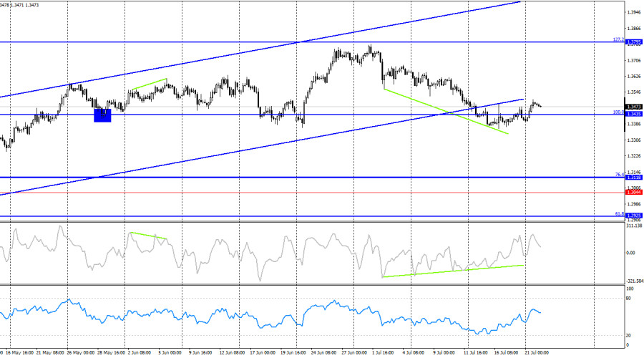
Task: Click the 311.138 indicator scale value
Action: point(635,226)
